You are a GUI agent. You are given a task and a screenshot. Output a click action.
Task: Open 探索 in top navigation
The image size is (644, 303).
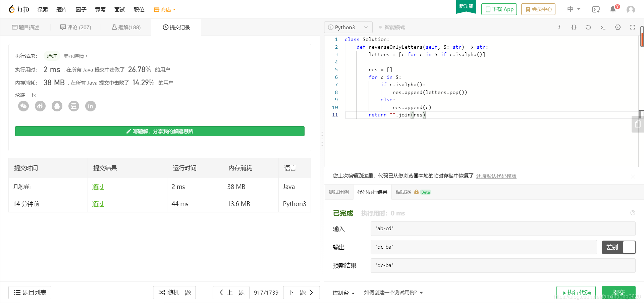pyautogui.click(x=42, y=9)
